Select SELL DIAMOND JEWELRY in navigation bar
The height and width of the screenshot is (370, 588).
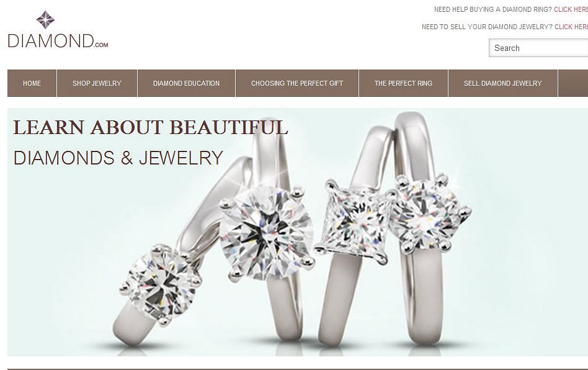click(x=503, y=83)
